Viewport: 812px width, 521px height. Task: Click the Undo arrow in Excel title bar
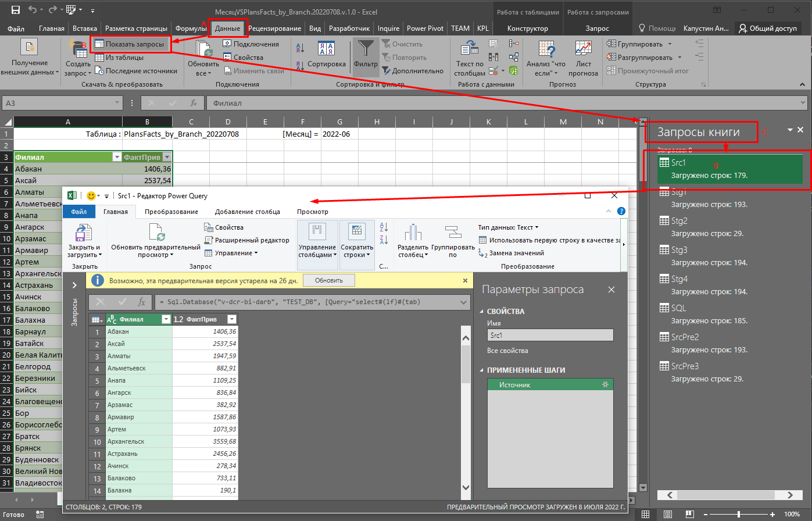(32, 10)
